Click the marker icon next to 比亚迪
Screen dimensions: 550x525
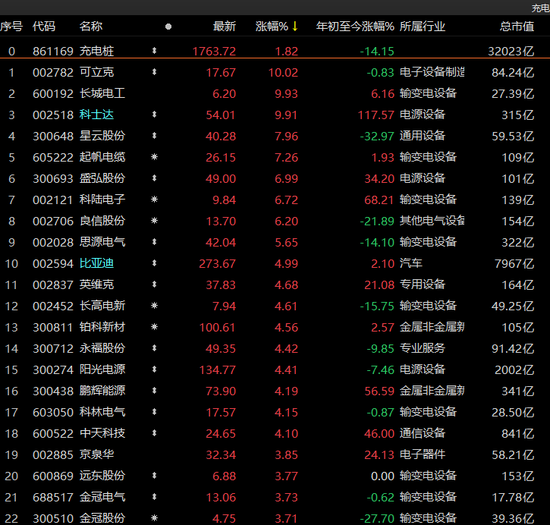click(154, 263)
